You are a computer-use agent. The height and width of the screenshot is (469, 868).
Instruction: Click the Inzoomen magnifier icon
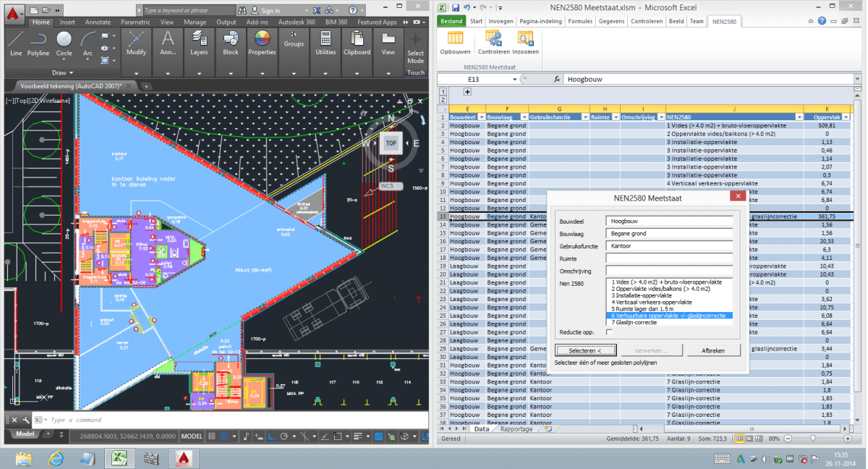[526, 43]
